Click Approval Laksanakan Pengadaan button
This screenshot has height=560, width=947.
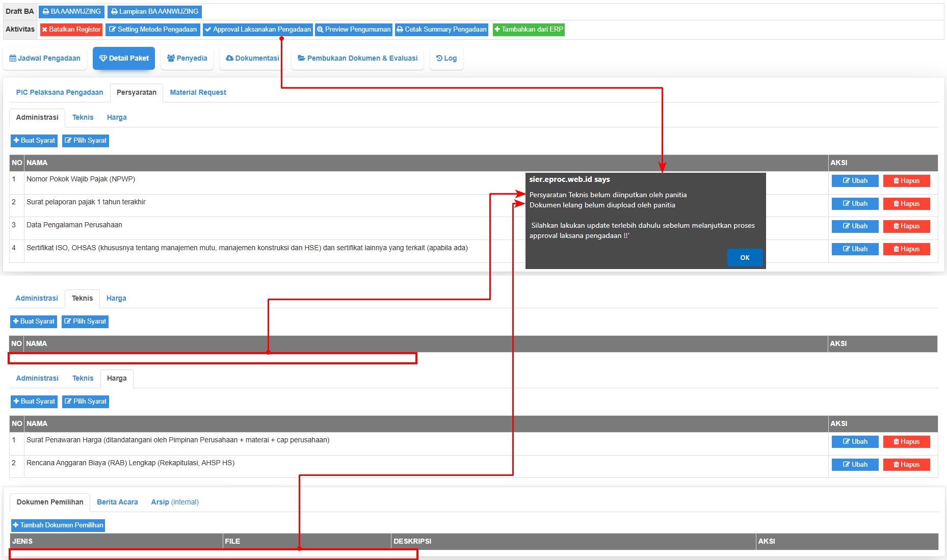(258, 30)
